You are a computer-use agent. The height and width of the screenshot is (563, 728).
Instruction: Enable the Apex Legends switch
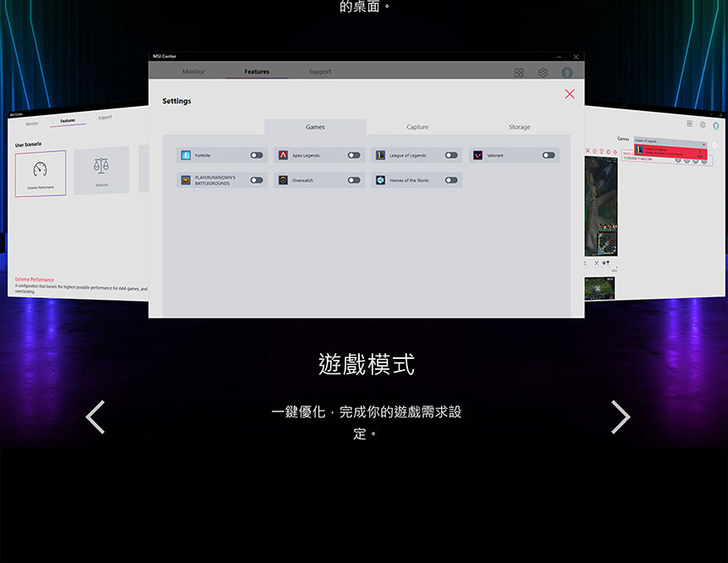354,155
